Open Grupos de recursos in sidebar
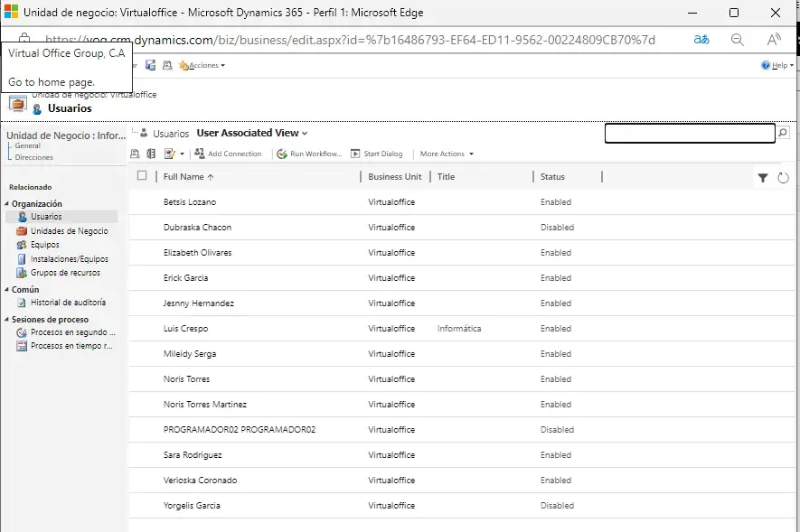 point(65,273)
